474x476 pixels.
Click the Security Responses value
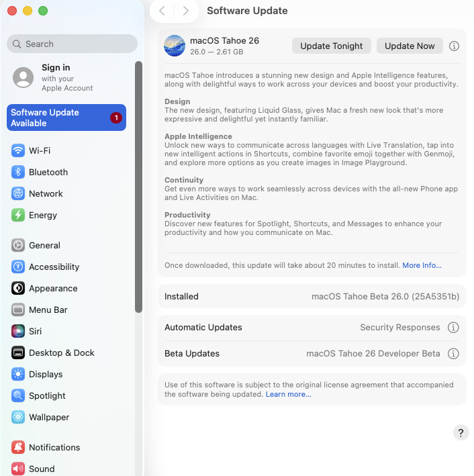coord(399,328)
